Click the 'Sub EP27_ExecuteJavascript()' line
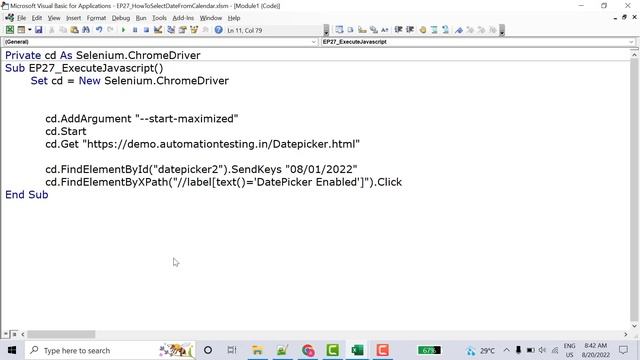The image size is (640, 360). tap(84, 68)
